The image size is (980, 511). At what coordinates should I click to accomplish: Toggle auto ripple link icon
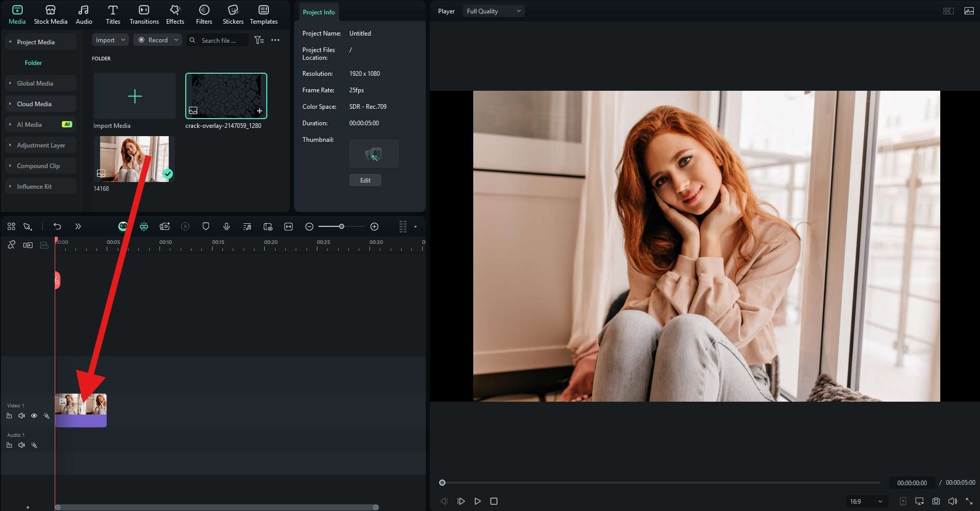point(11,245)
